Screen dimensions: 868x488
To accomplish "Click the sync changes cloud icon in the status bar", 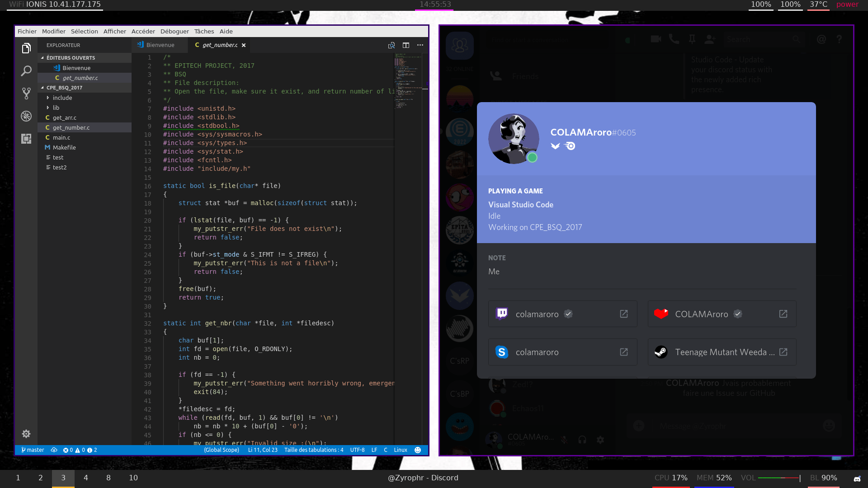I will click(x=54, y=450).
